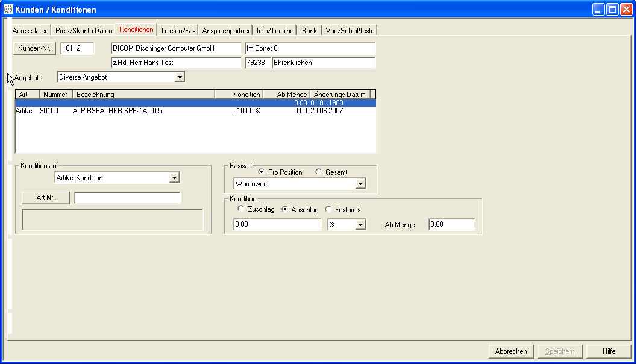This screenshot has width=637, height=364.
Task: Select the Gesamt radio option
Action: pos(319,172)
